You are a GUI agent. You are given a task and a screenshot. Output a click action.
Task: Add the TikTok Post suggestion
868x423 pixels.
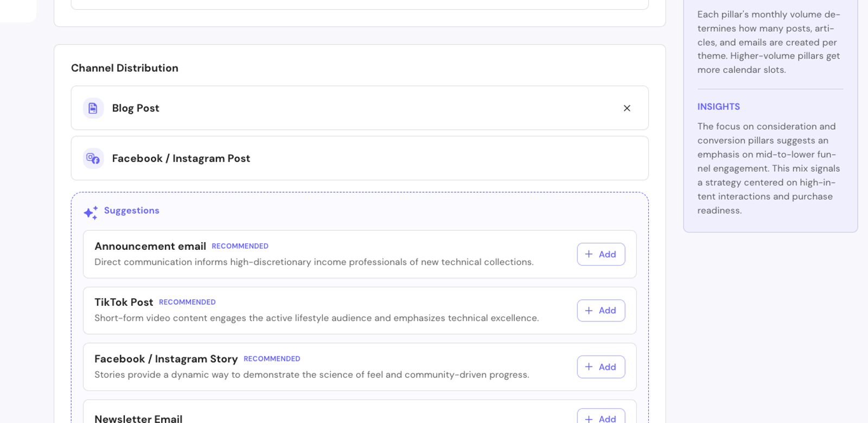coord(601,311)
